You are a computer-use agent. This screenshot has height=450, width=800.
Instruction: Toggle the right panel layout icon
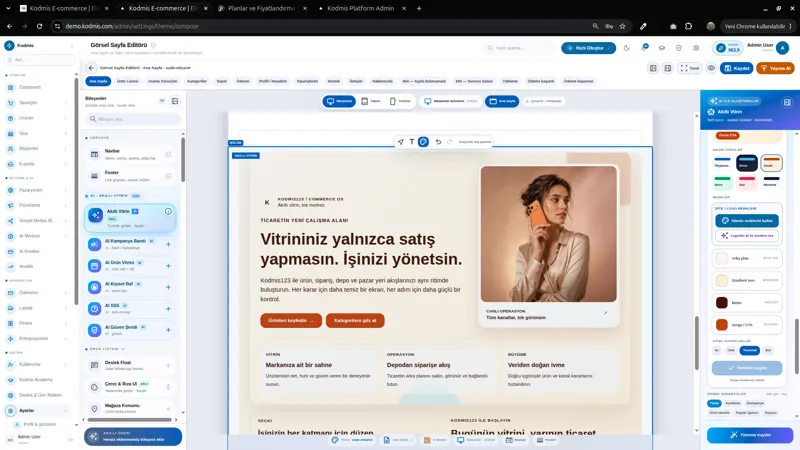coord(668,68)
